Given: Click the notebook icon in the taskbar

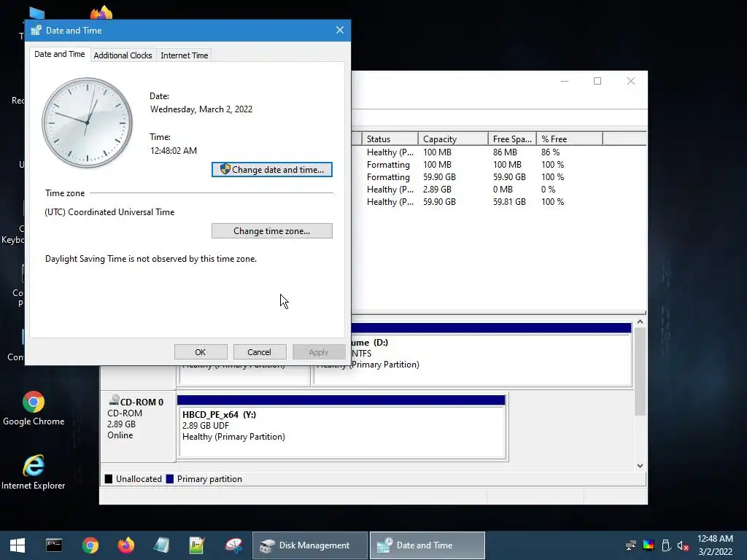Looking at the screenshot, I should coord(161,545).
